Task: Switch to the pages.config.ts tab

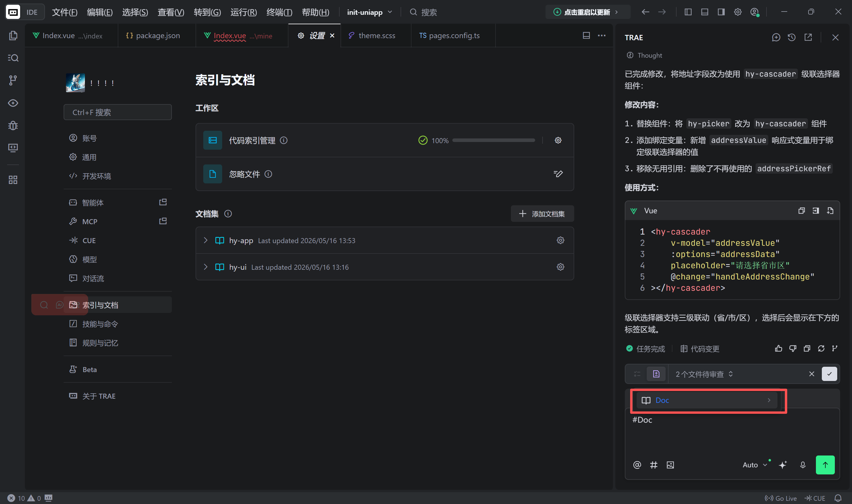Action: (x=453, y=36)
